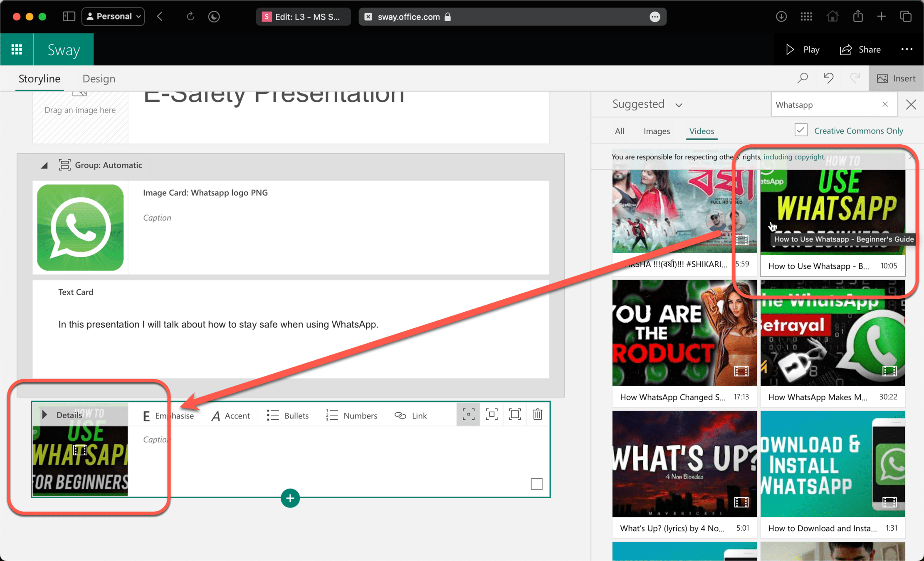This screenshot has width=924, height=561.
Task: Switch to the Design tab
Action: (x=99, y=79)
